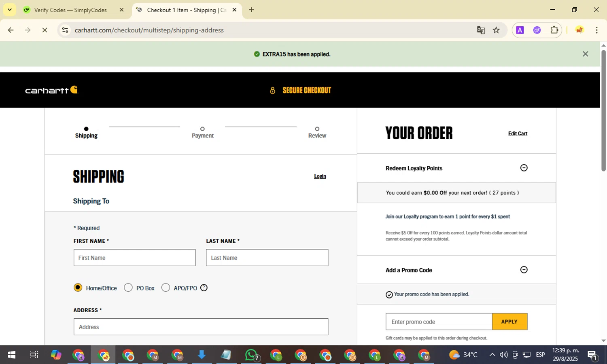607x364 pixels.
Task: Open Chrome three-dot menu
Action: tap(596, 30)
